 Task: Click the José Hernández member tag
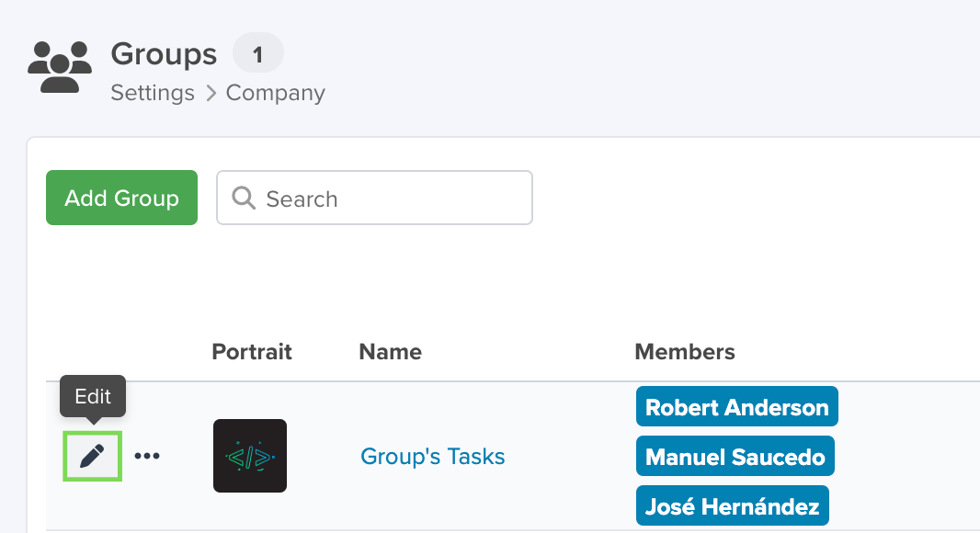click(733, 505)
